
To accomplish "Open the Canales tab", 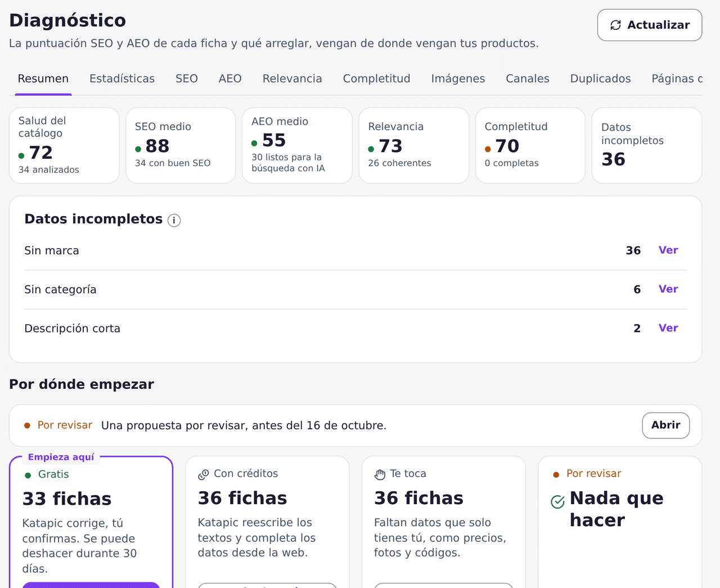I will tap(528, 79).
